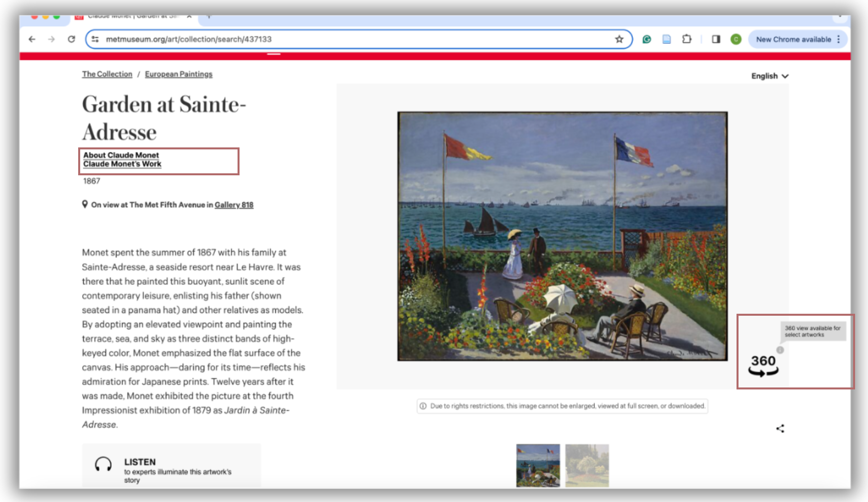Select the second faded thumbnail
The image size is (868, 502).
[x=587, y=465]
